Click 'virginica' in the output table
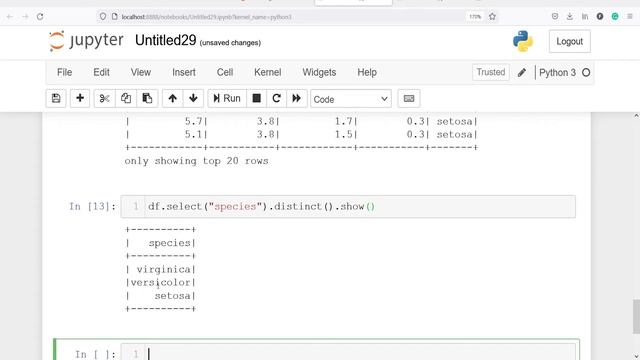 (x=163, y=269)
